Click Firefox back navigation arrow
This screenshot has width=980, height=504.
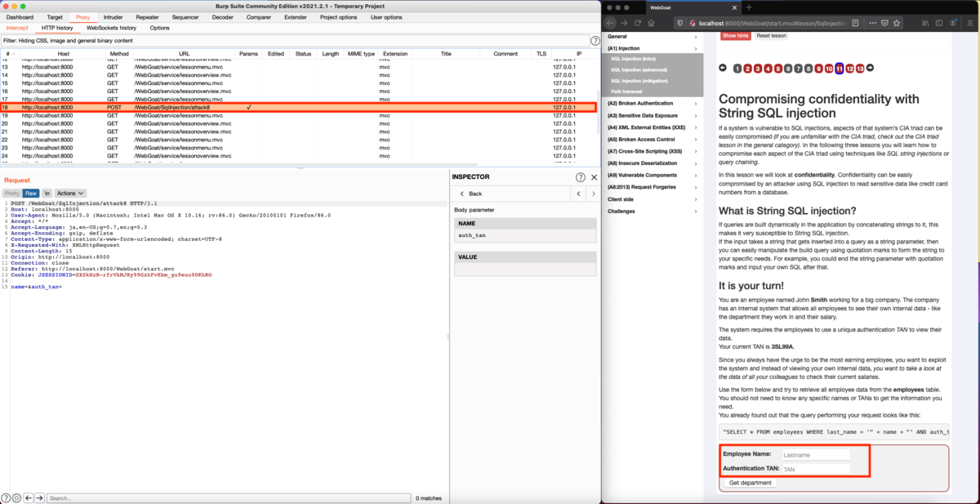(x=611, y=23)
